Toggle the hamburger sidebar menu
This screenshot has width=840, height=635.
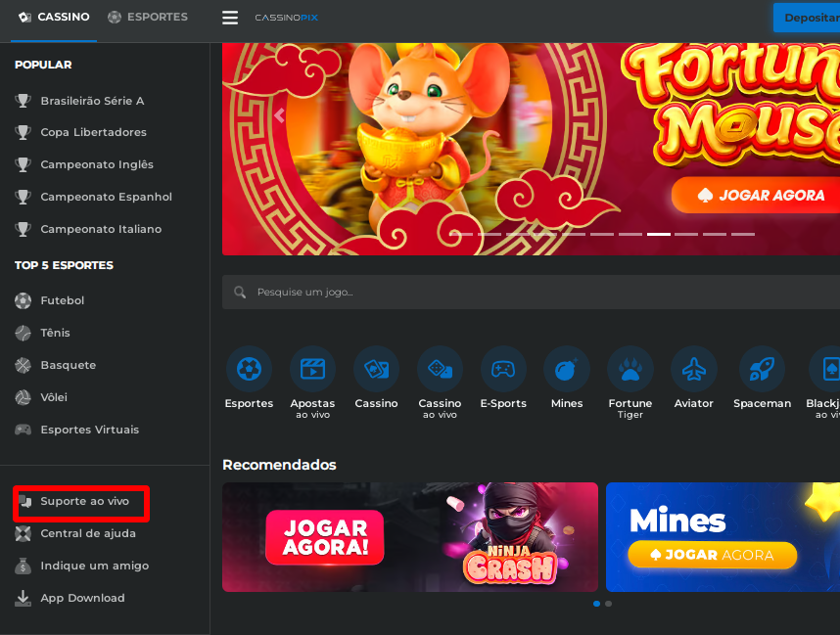pyautogui.click(x=230, y=18)
